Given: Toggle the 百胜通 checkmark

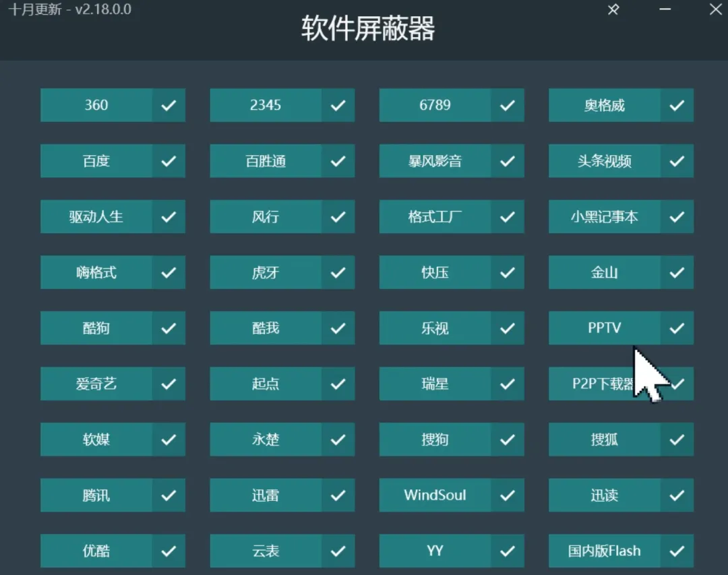Looking at the screenshot, I should 338,161.
